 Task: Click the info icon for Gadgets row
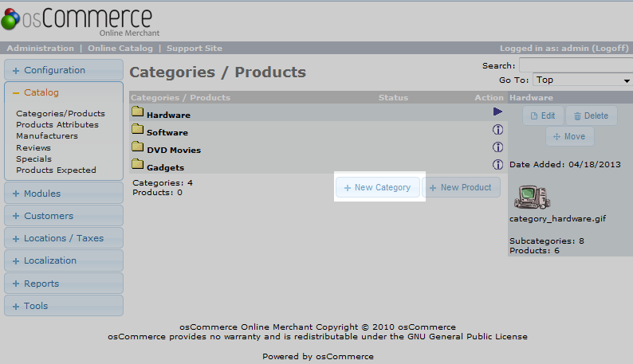pos(497,165)
